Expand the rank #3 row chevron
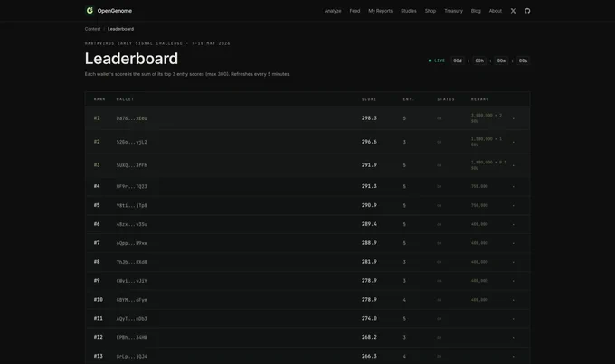Image resolution: width=615 pixels, height=364 pixels. click(513, 165)
